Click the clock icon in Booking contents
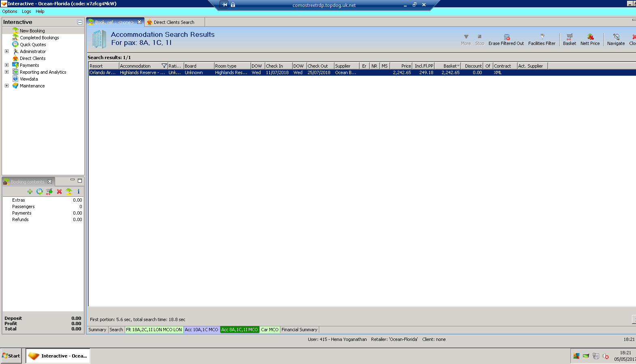This screenshot has width=636, height=364. [39, 192]
